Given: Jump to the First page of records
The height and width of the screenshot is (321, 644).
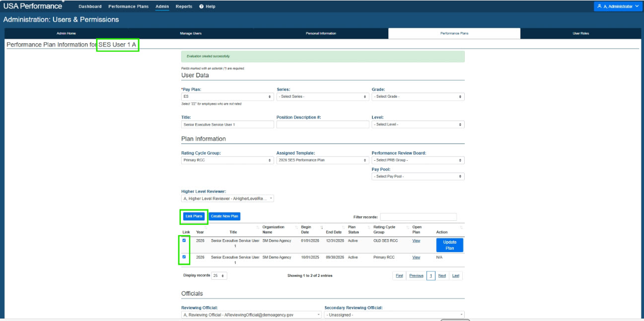Looking at the screenshot, I should pos(399,276).
